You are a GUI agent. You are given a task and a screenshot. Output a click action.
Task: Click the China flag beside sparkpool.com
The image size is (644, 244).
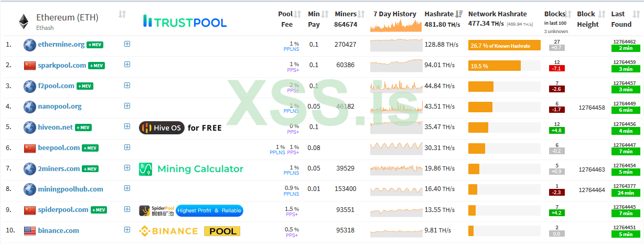coord(29,66)
